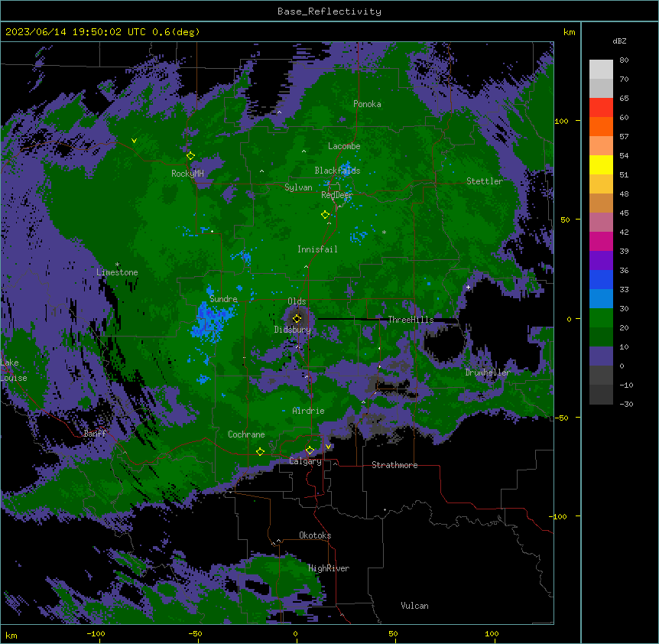This screenshot has height=644, width=659.
Task: Click the yellow diamond marker beside RockyMH
Action: coord(190,156)
